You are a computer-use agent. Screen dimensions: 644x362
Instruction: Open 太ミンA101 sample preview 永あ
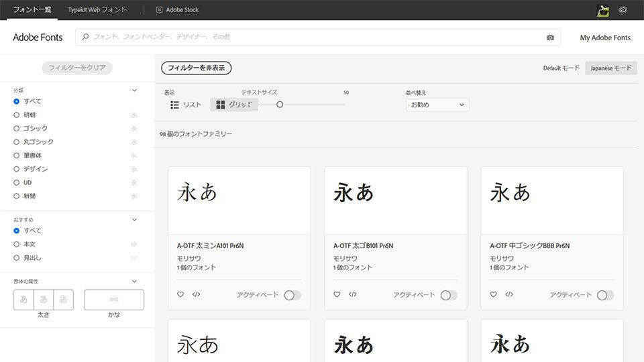(197, 192)
